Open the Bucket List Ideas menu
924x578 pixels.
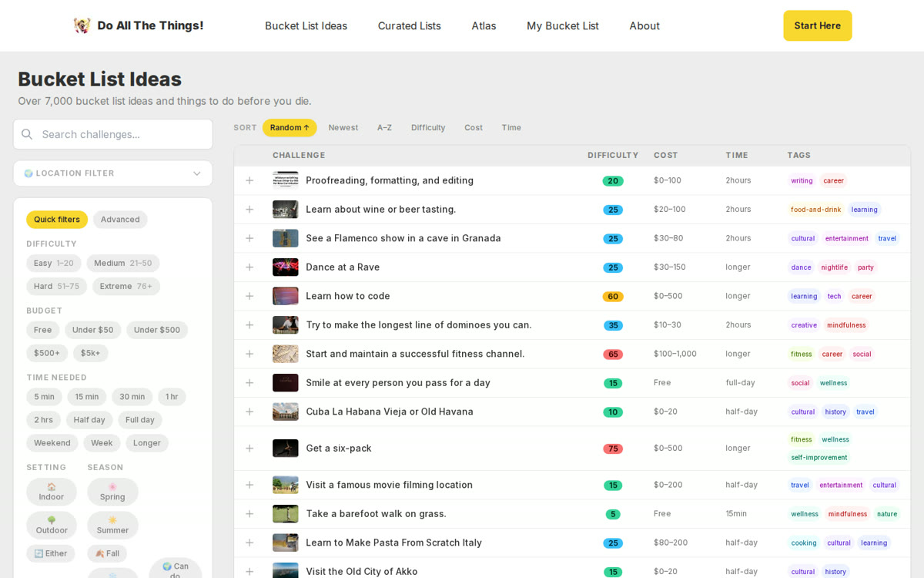click(x=306, y=25)
